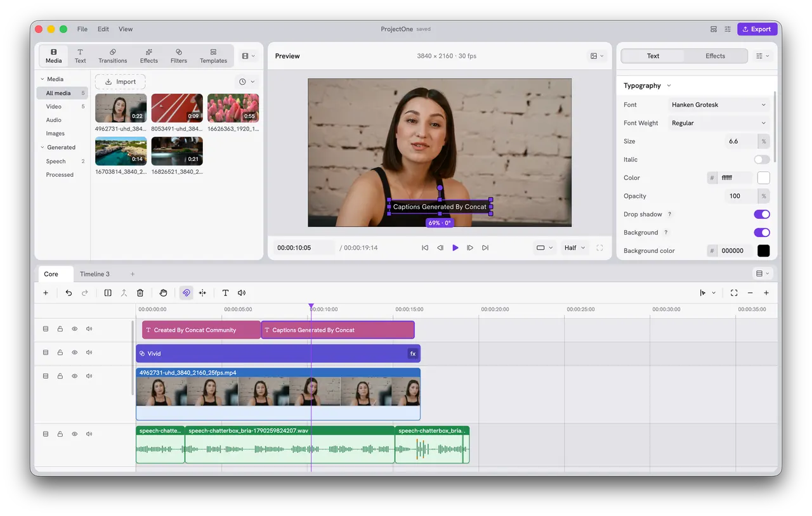Open the Timeline 3 tab
This screenshot has height=516, width=812.
click(x=95, y=274)
